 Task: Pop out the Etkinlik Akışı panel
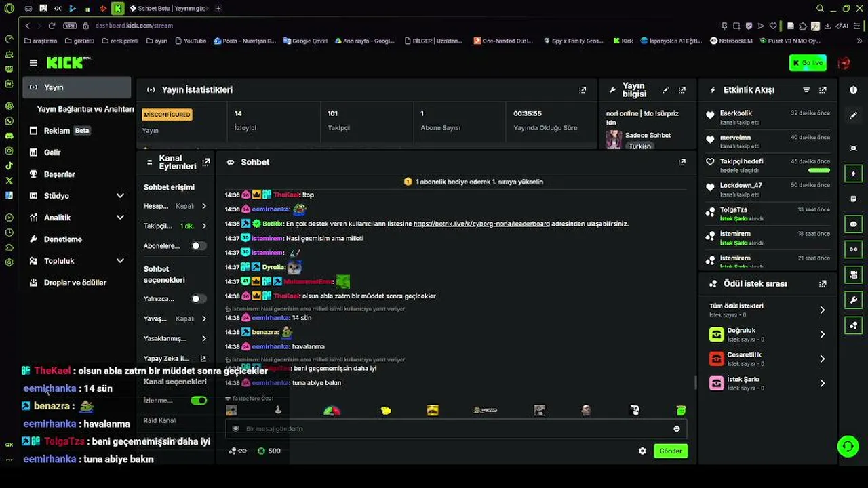(x=823, y=89)
